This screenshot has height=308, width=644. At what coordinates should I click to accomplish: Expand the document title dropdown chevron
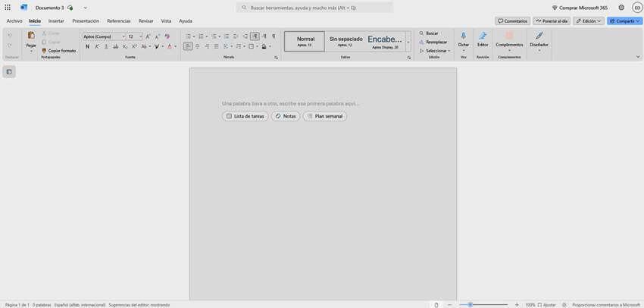[x=85, y=8]
